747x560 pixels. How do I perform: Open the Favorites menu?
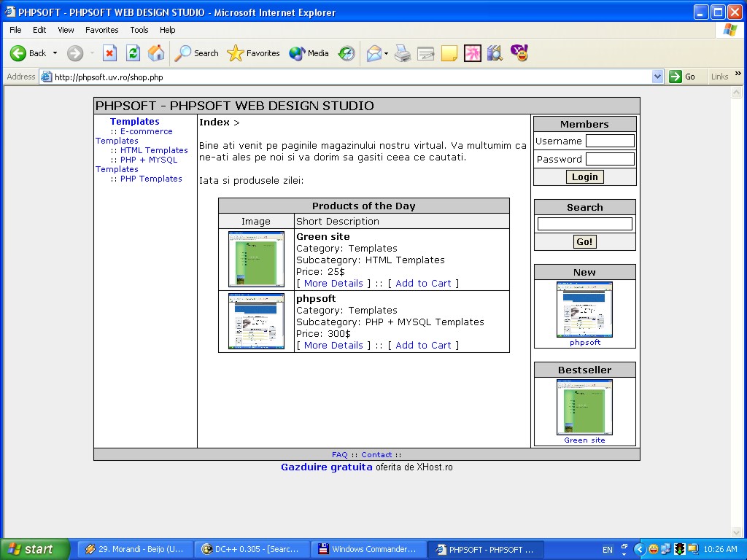(x=102, y=30)
